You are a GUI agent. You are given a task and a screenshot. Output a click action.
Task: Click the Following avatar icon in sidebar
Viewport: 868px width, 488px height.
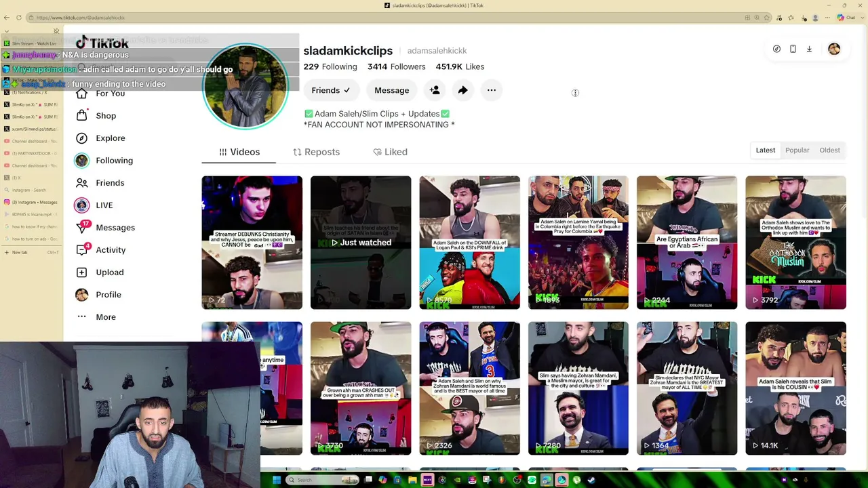pyautogui.click(x=81, y=161)
